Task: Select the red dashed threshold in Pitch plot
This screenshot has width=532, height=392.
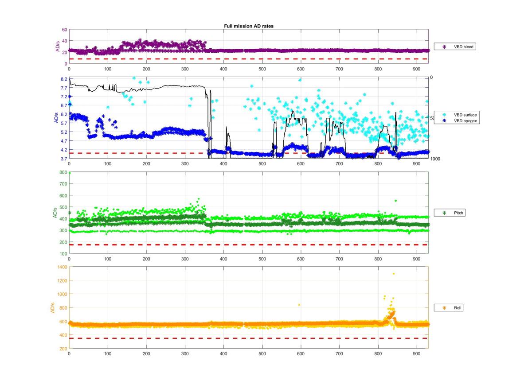Action: pyautogui.click(x=249, y=245)
